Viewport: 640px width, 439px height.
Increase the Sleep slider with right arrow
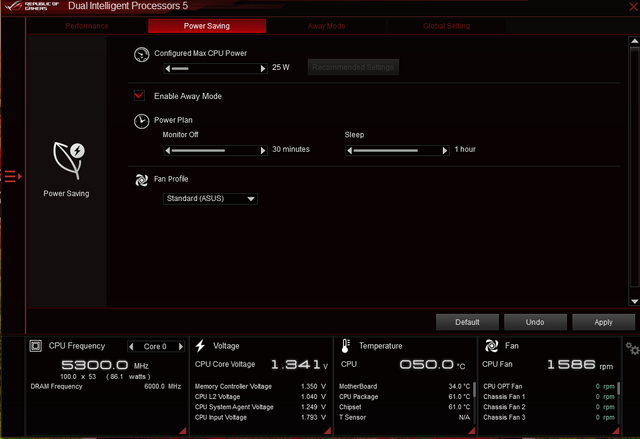[445, 150]
